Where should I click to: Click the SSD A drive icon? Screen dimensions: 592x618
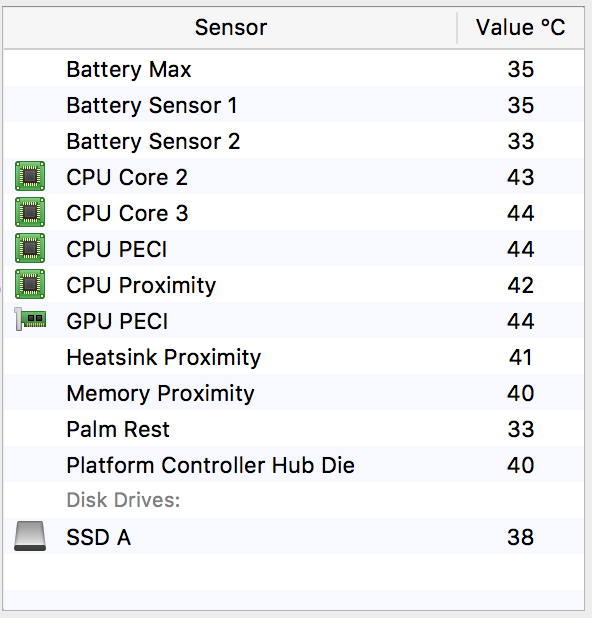click(30, 536)
